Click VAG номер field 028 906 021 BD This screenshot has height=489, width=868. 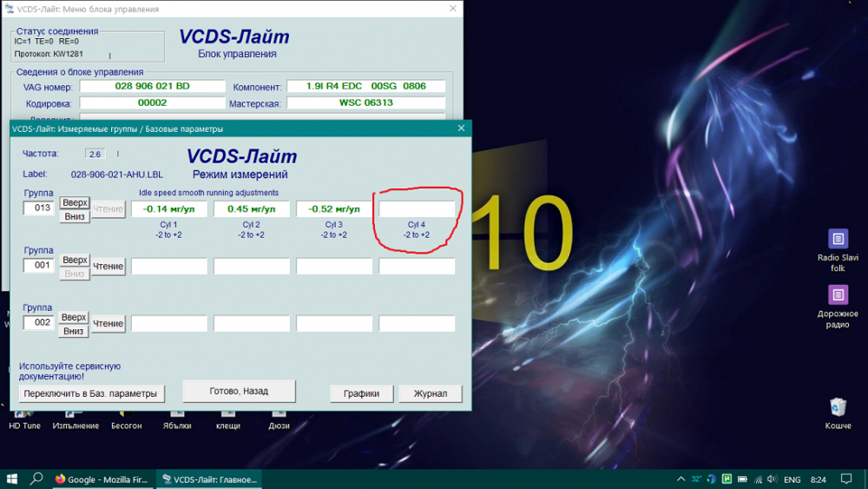152,86
